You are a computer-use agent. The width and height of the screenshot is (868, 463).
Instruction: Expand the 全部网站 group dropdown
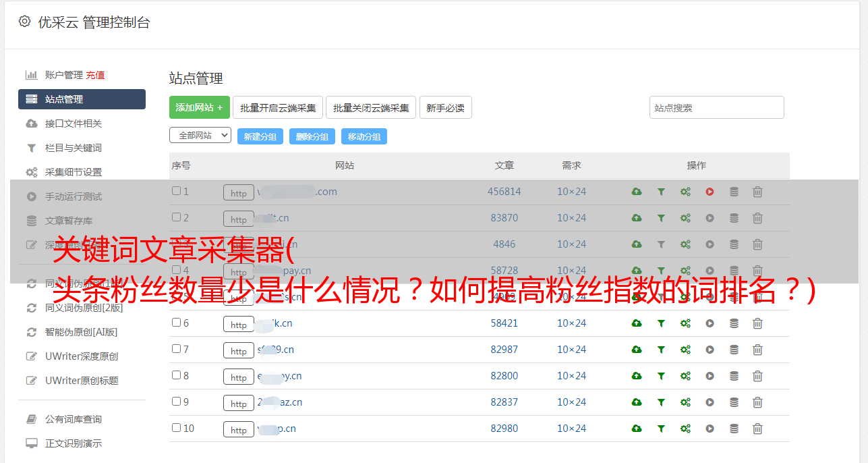pyautogui.click(x=200, y=136)
